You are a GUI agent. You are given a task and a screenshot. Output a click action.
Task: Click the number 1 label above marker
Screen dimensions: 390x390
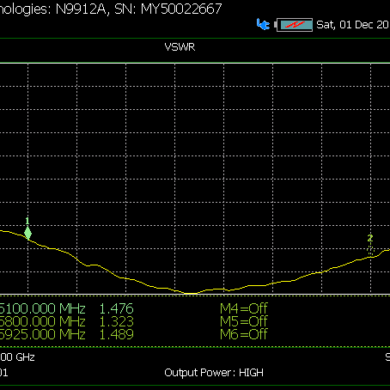click(x=27, y=221)
